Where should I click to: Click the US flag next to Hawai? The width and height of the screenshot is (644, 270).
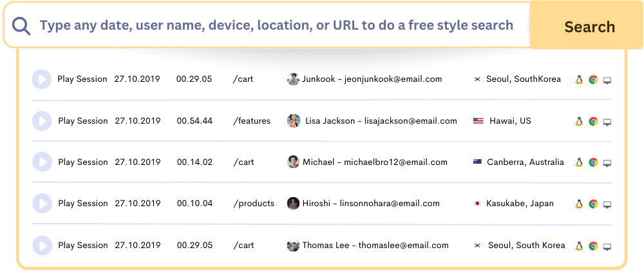(478, 121)
